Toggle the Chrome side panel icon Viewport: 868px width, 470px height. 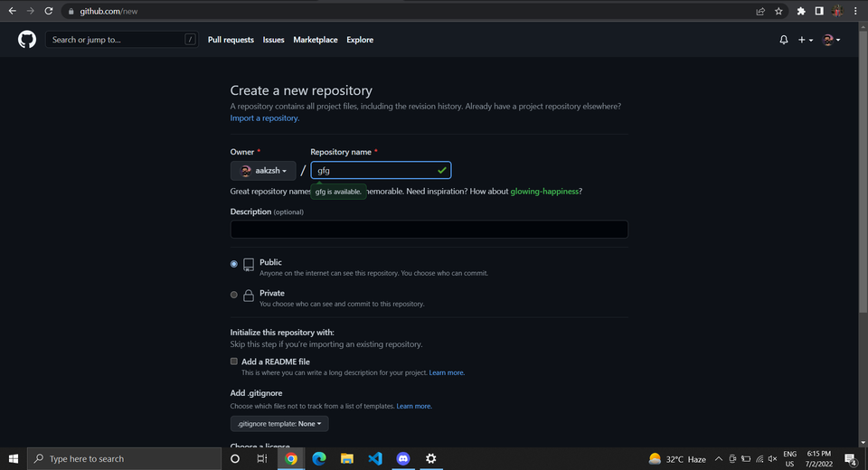819,11
